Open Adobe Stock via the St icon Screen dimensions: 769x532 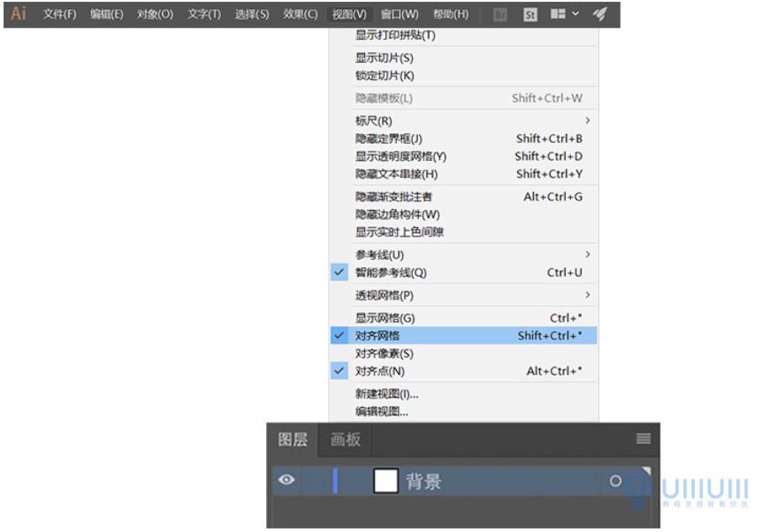[530, 14]
